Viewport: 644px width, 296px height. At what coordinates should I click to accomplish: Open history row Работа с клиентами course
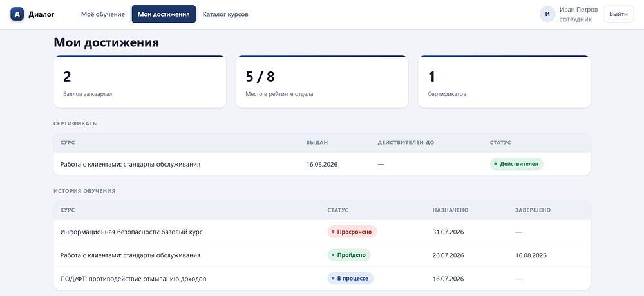(x=322, y=255)
